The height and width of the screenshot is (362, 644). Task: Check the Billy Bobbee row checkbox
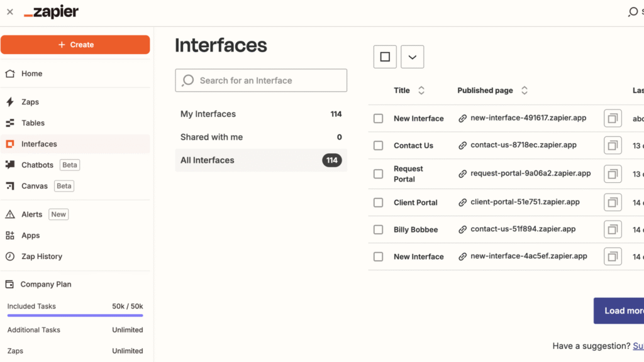[x=378, y=230]
